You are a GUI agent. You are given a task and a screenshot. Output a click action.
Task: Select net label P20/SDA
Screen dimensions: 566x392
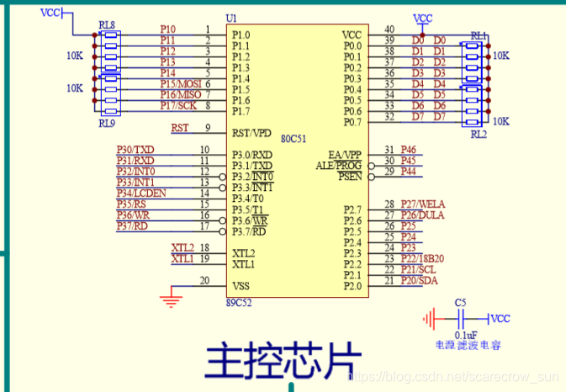pos(419,281)
